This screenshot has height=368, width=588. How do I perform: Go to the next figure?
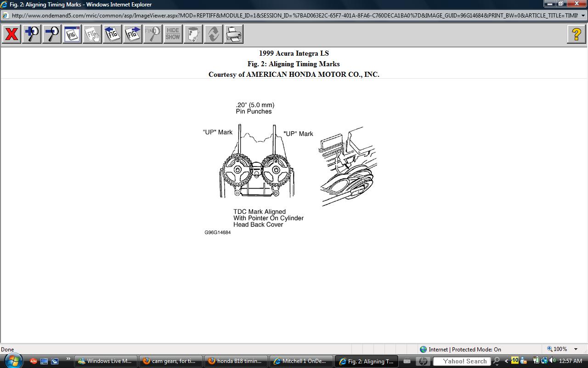(133, 34)
